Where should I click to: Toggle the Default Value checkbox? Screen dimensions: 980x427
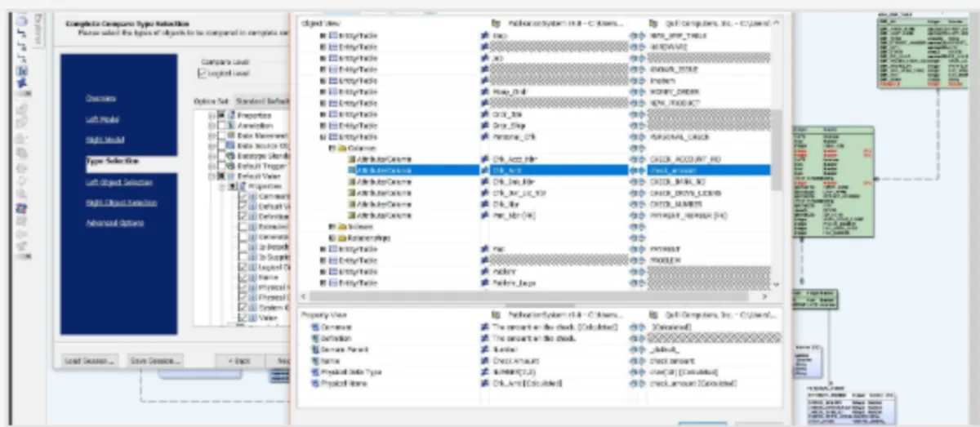[x=220, y=176]
